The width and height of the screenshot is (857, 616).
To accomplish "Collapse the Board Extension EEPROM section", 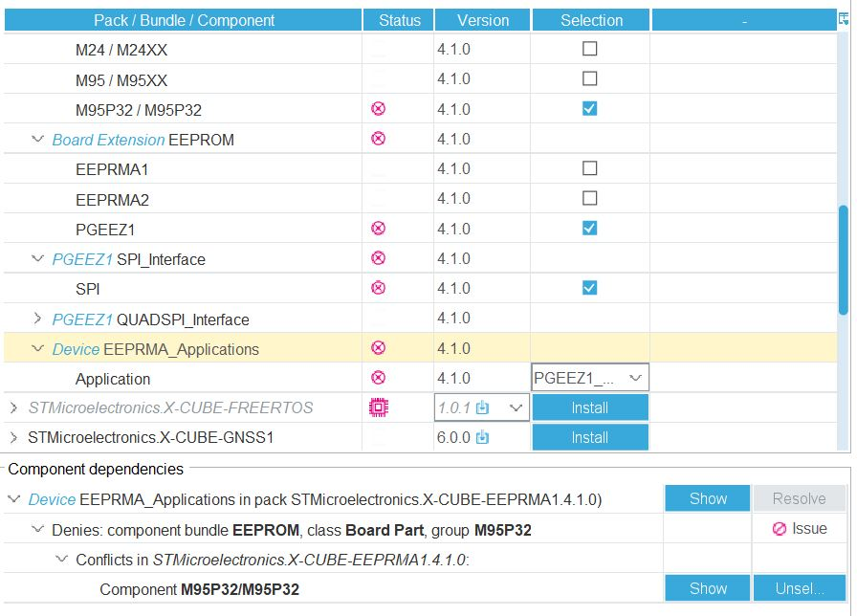I will [37, 139].
